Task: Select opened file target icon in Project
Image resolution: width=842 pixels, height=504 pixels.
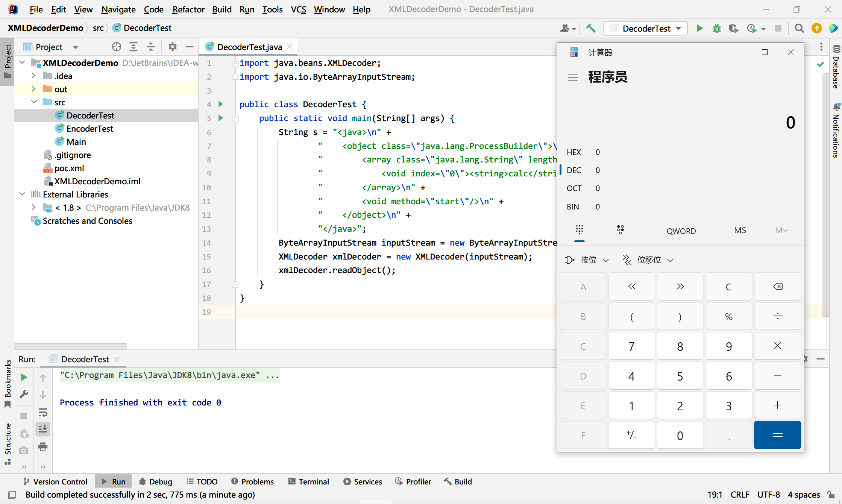Action: 117,47
